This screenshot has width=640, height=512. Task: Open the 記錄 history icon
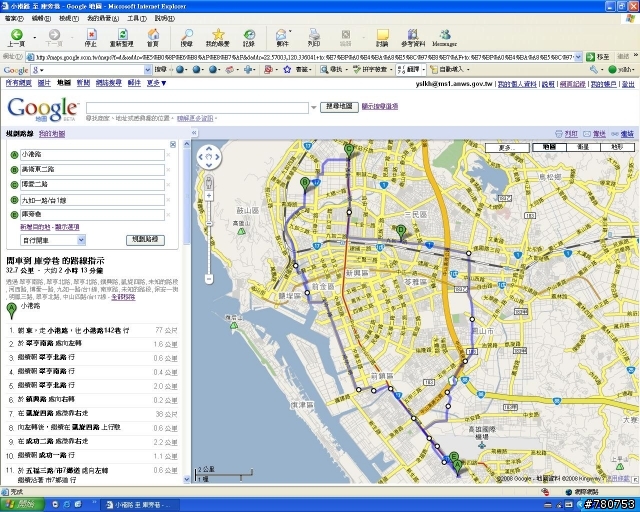pos(249,38)
